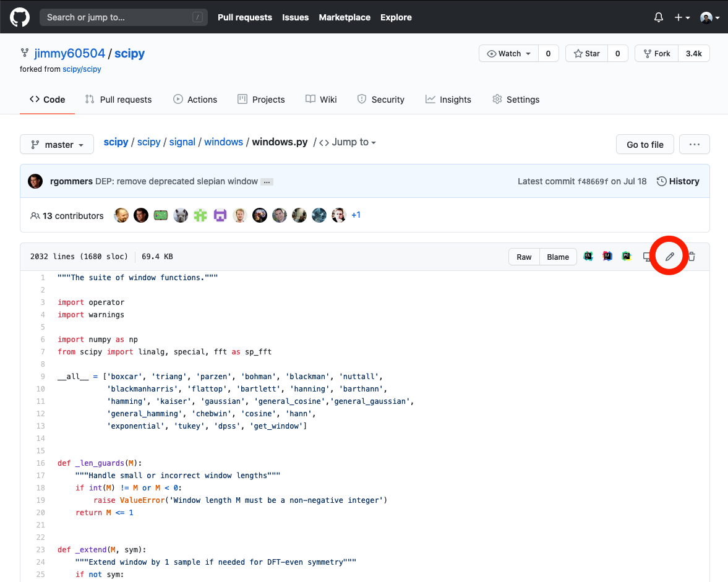
Task: Open the Pull requests repository tab
Action: click(x=118, y=100)
